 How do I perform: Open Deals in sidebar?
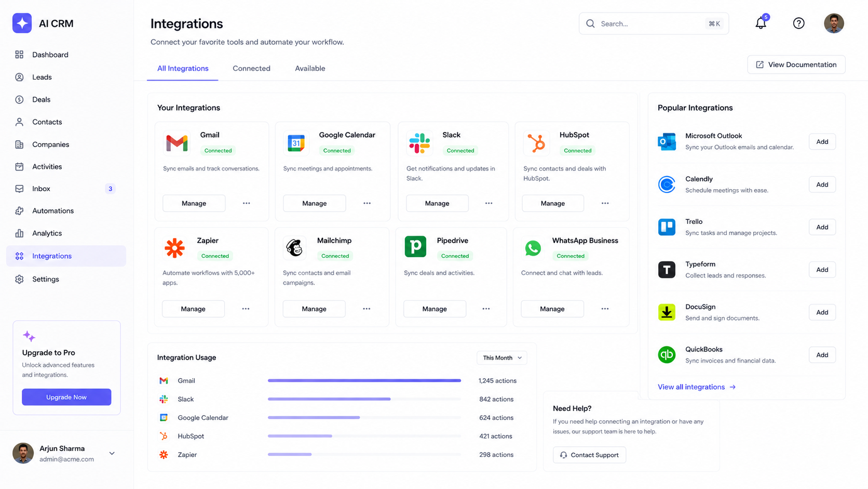point(66,99)
